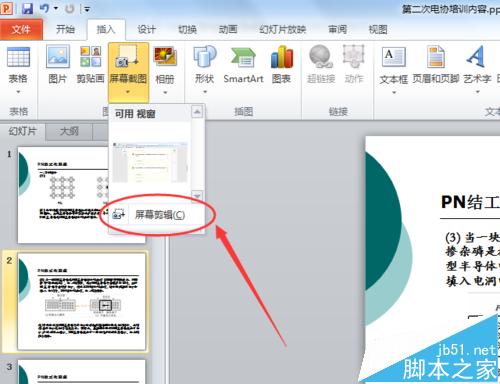Open the 文件 (File) tab
500x384 pixels.
pos(21,29)
